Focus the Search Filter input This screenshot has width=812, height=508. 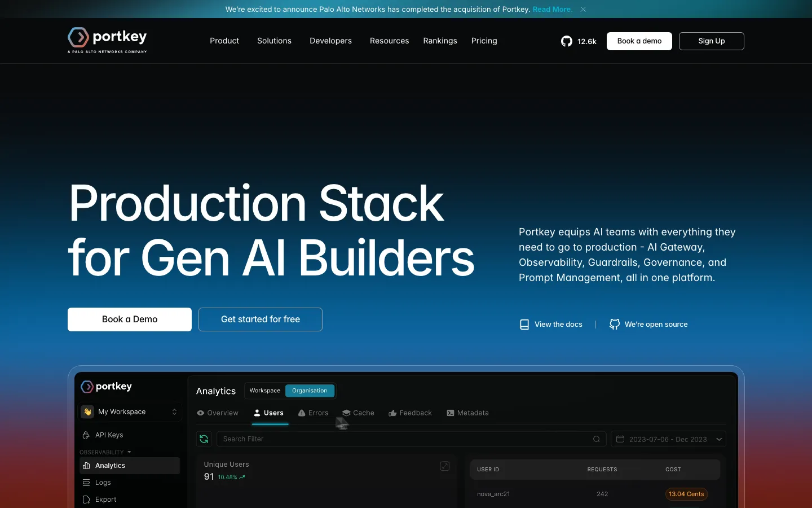point(411,439)
